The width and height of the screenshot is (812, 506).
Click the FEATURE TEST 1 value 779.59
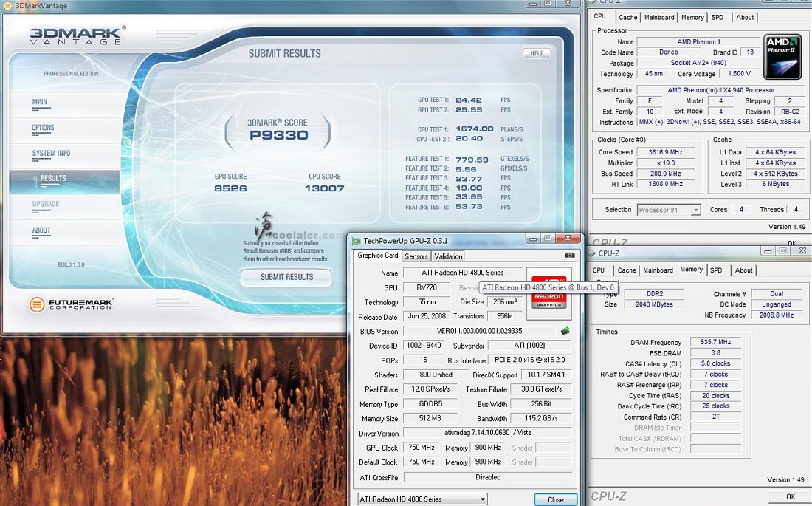[x=472, y=160]
